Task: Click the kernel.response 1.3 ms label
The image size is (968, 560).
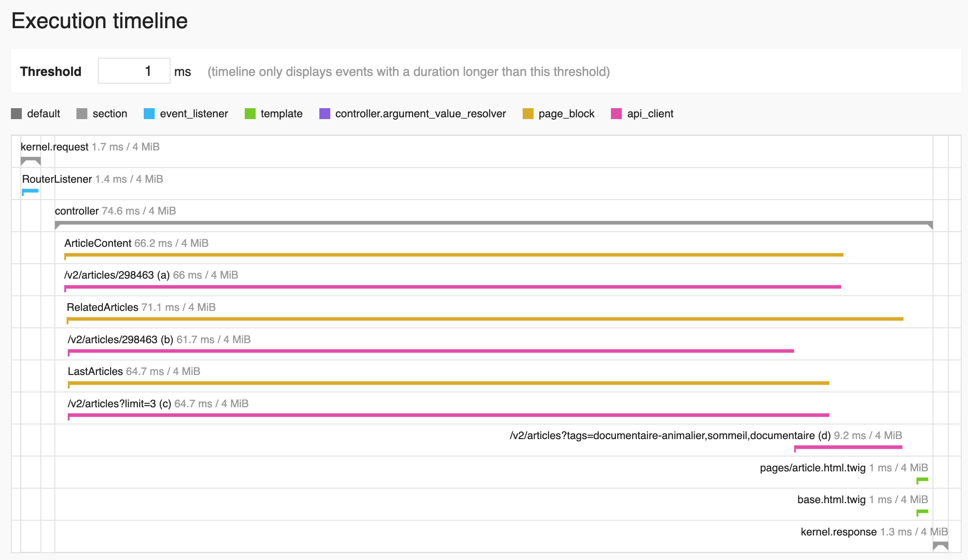Action: (874, 532)
